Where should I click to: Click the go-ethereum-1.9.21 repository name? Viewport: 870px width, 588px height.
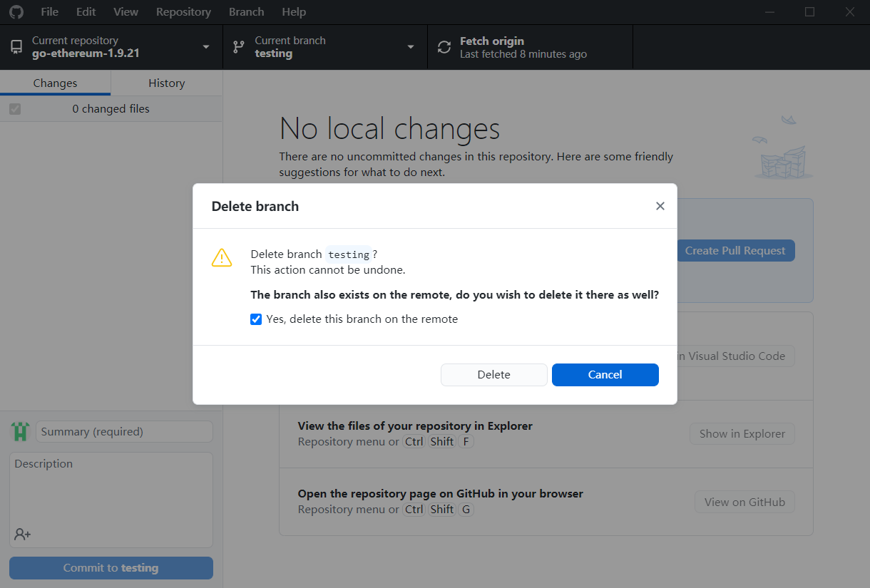click(x=86, y=53)
